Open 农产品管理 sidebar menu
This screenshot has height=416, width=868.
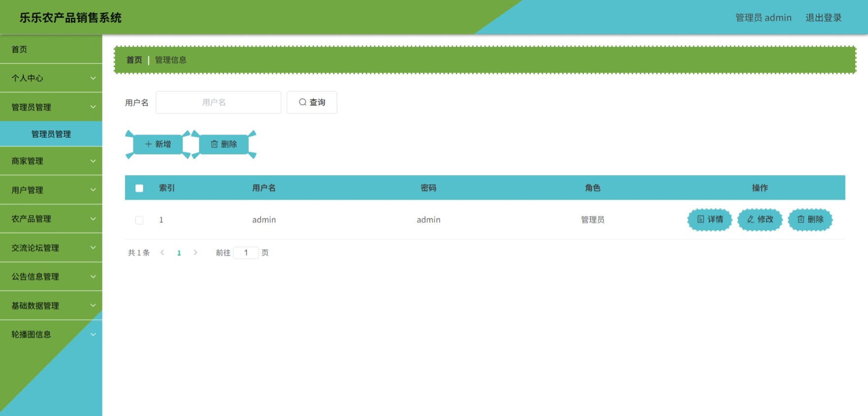[51, 219]
